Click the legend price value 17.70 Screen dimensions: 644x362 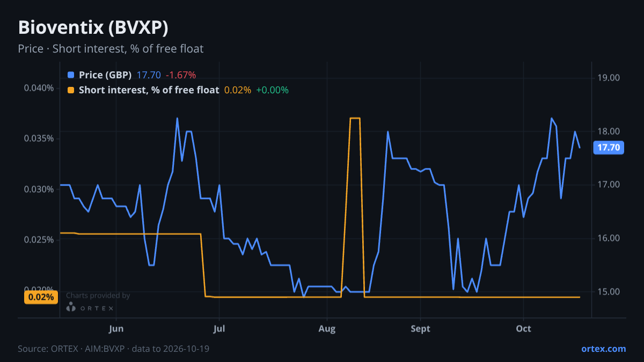(x=149, y=75)
